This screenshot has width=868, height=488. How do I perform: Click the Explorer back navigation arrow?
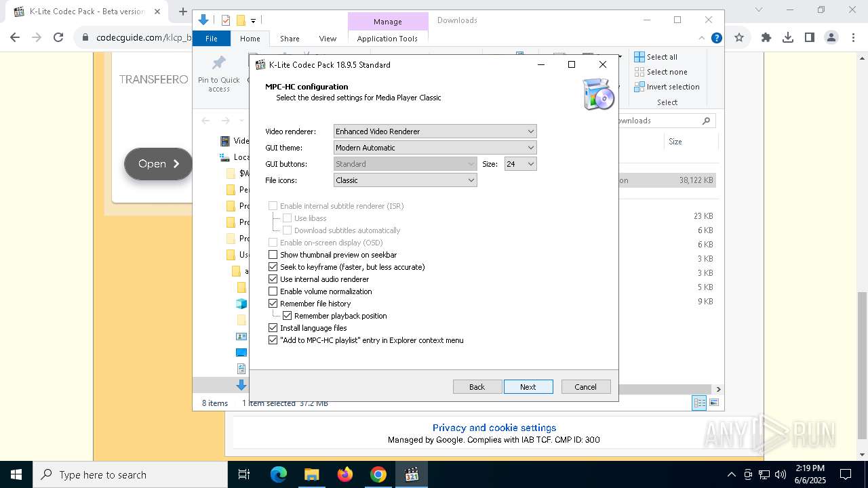(x=205, y=121)
